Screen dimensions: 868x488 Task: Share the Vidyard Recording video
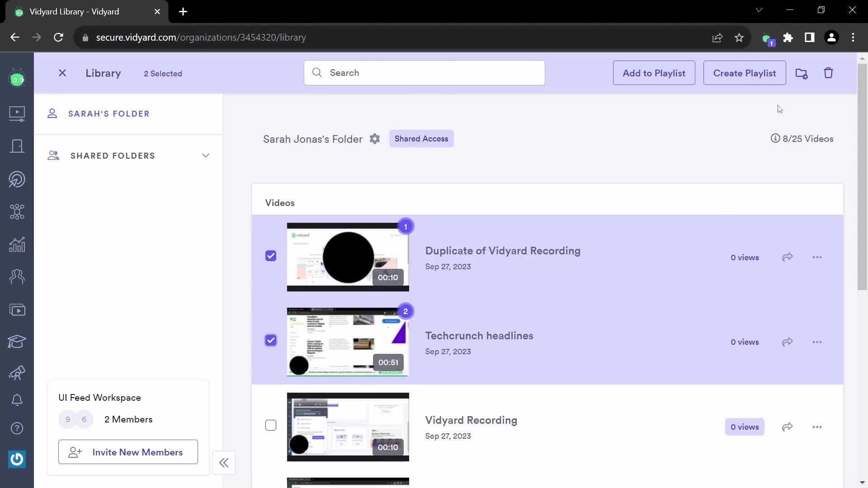pos(788,427)
